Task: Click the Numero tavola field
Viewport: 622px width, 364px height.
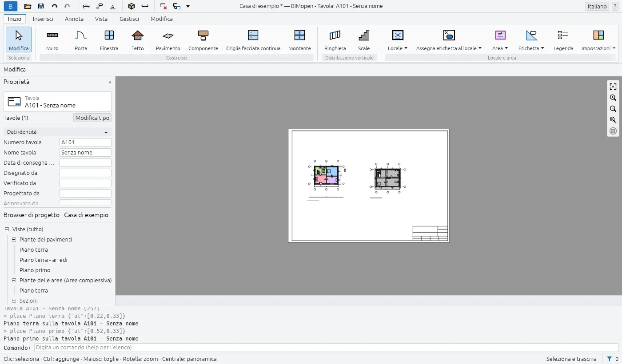Action: pyautogui.click(x=85, y=142)
